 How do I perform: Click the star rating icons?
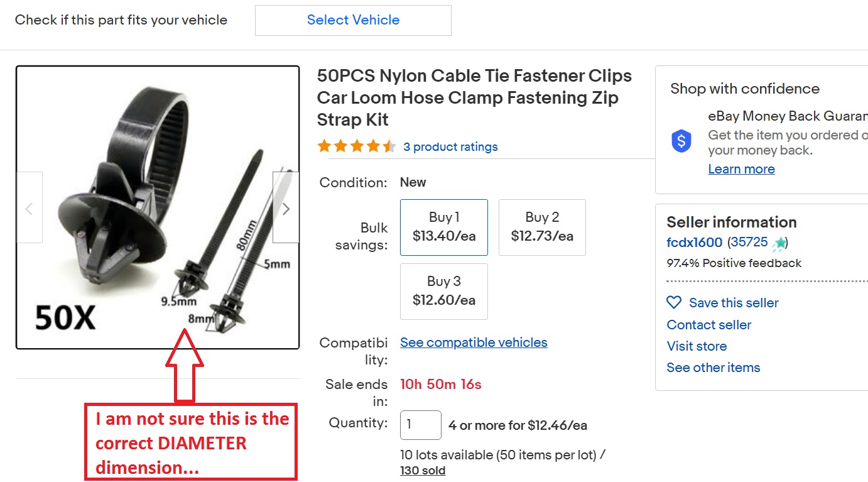click(x=356, y=147)
